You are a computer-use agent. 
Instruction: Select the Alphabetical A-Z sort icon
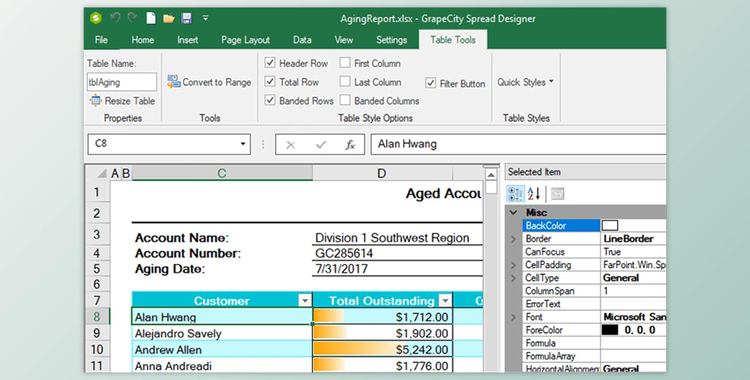(534, 194)
